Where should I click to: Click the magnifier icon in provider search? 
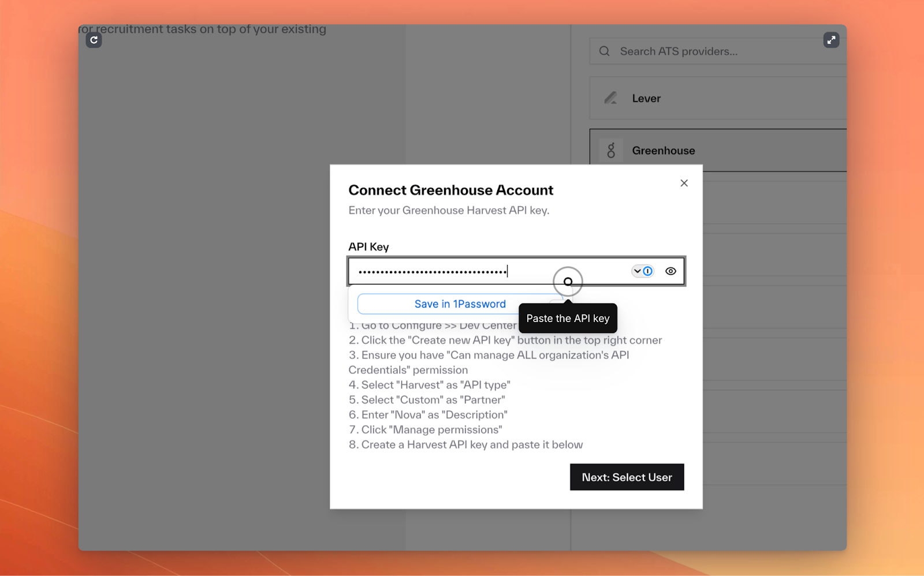(x=604, y=51)
